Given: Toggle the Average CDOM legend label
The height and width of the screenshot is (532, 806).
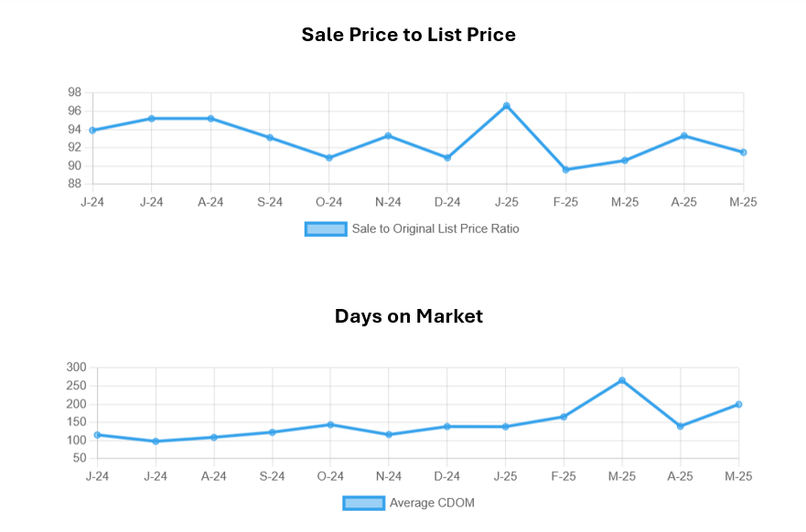Looking at the screenshot, I should (x=432, y=503).
